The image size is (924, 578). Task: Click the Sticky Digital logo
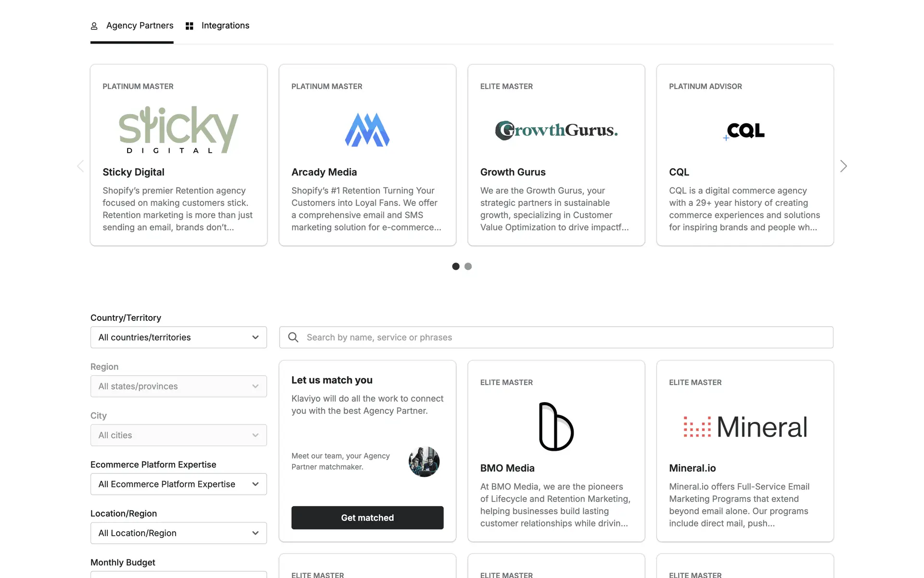pyautogui.click(x=179, y=130)
